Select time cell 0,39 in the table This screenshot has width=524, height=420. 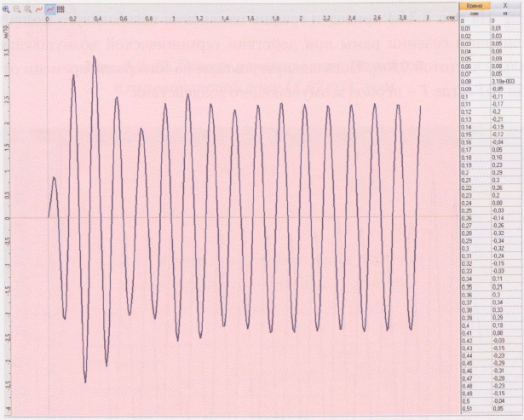click(x=475, y=318)
